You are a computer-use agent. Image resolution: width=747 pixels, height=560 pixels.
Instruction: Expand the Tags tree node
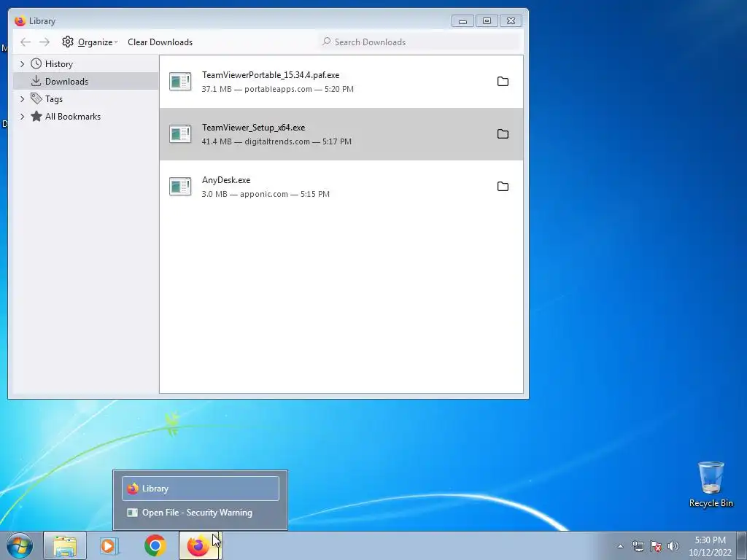(x=22, y=99)
